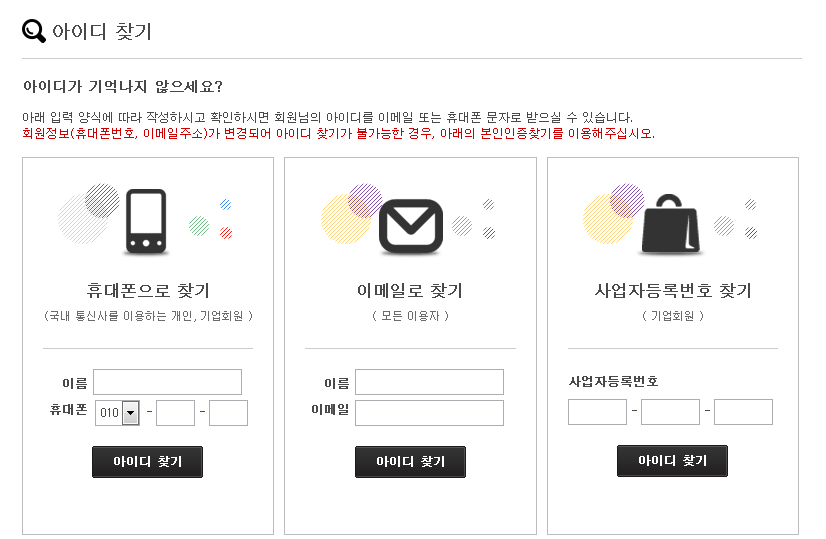The height and width of the screenshot is (539, 826).
Task: Click the 사업자등록번호 찾기 heading
Action: pyautogui.click(x=673, y=290)
